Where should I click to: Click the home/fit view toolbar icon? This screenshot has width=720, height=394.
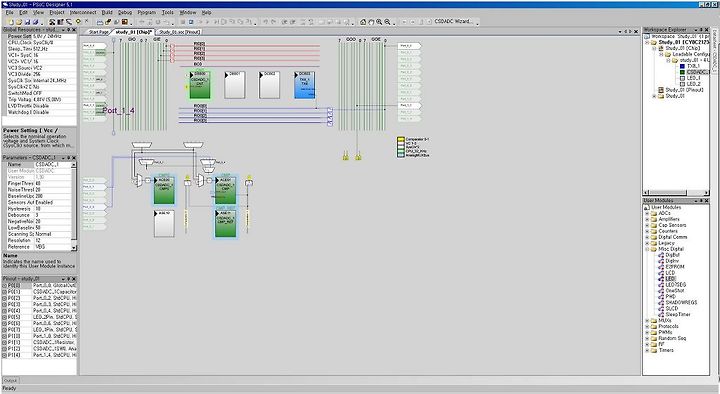click(x=363, y=22)
